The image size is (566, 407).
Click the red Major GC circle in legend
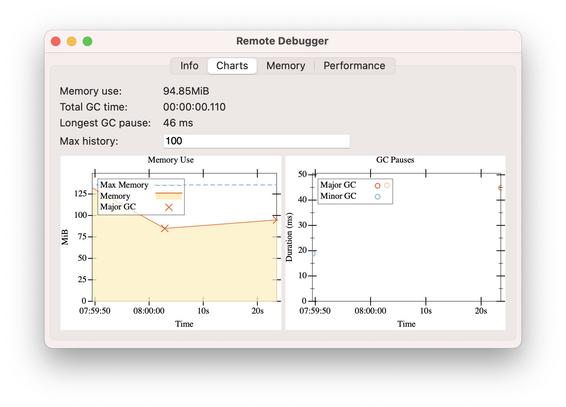[377, 185]
